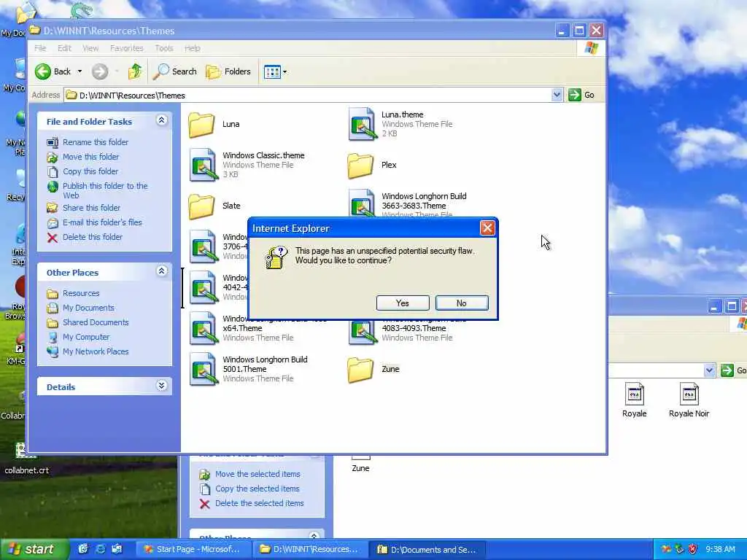This screenshot has width=747, height=560.
Task: Click the question-mark lock dialog icon
Action: 276,257
